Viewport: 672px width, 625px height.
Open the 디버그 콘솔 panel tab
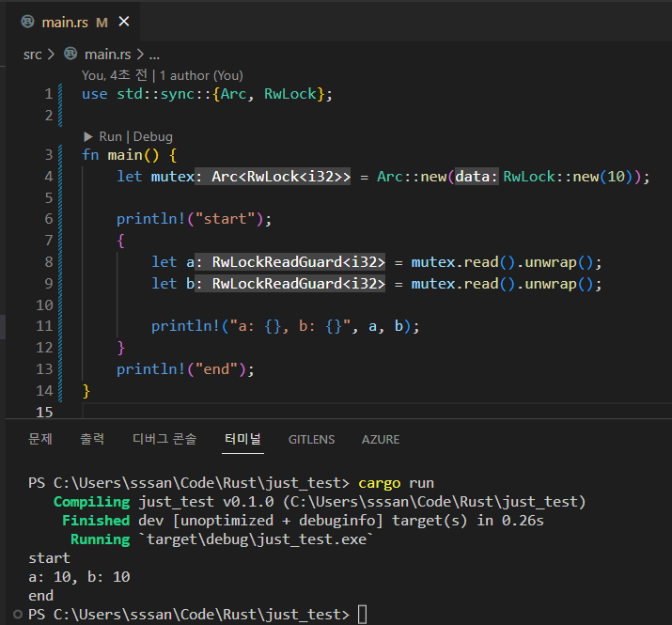pyautogui.click(x=164, y=439)
